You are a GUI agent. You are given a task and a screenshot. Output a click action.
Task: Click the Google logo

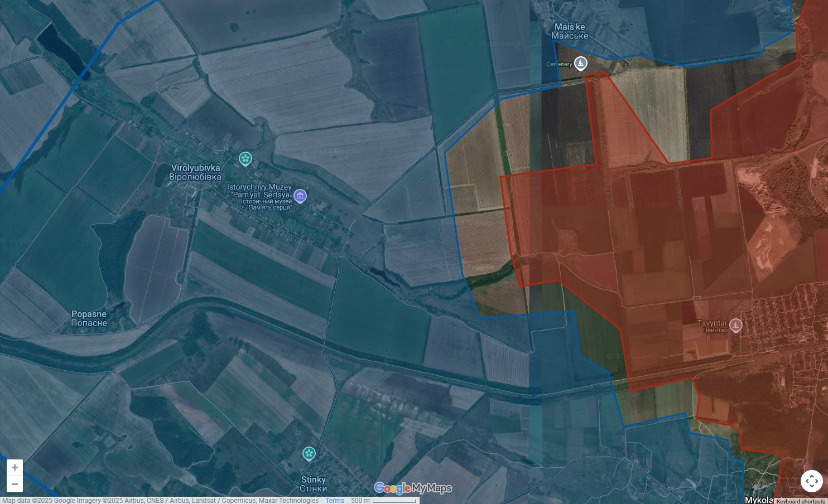pyautogui.click(x=392, y=488)
